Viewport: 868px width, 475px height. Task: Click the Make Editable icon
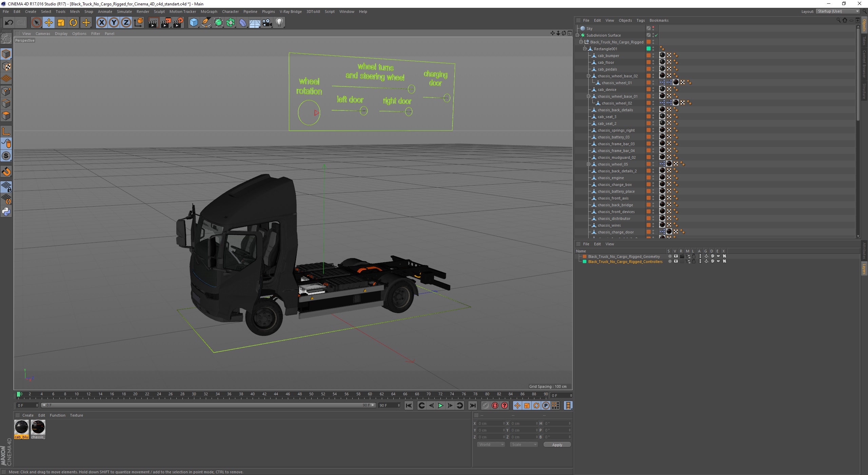pos(6,39)
